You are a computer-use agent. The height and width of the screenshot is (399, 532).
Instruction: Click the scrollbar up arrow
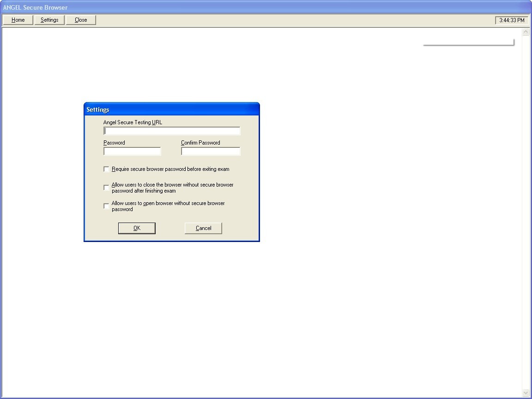[x=526, y=31]
